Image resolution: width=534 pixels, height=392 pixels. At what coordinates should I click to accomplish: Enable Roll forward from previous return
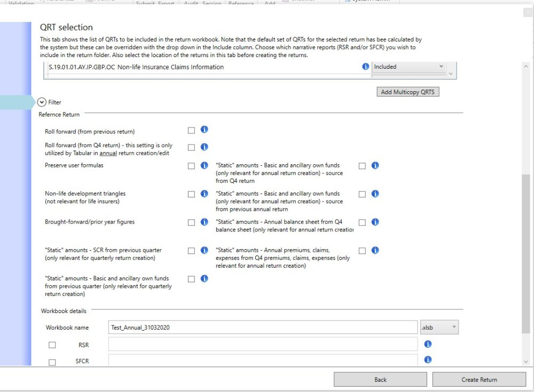coord(191,130)
